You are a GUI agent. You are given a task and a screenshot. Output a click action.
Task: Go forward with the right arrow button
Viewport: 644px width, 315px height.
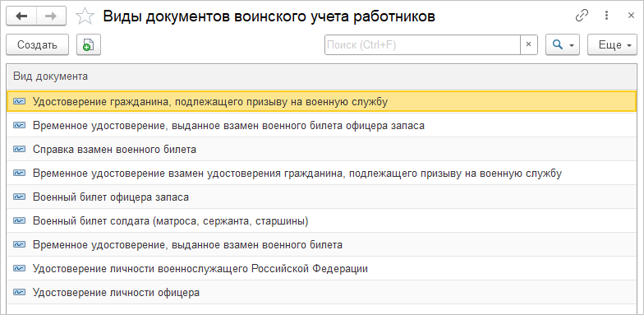[x=51, y=16]
